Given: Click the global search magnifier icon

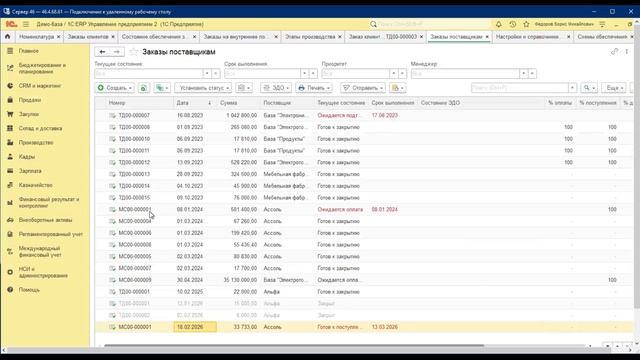Looking at the screenshot, I should pyautogui.click(x=373, y=24).
